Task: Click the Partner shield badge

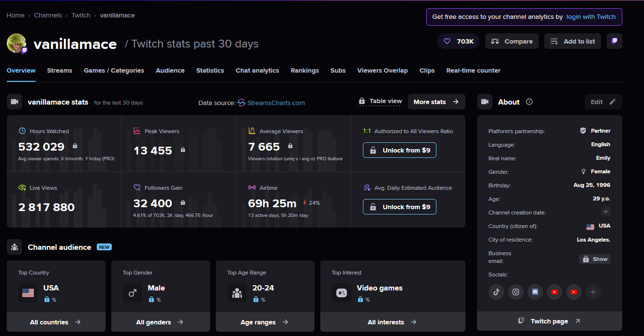Action: click(x=583, y=131)
